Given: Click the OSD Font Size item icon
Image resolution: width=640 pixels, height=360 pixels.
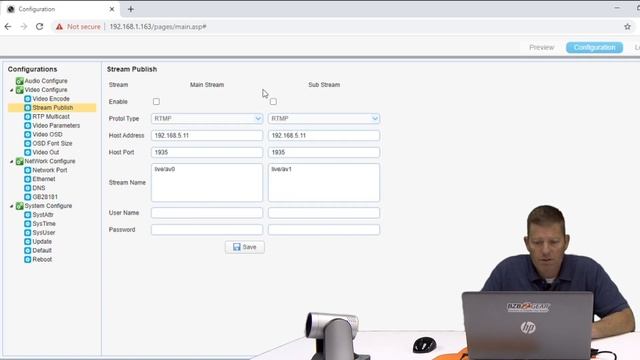Looking at the screenshot, I should click(x=27, y=143).
